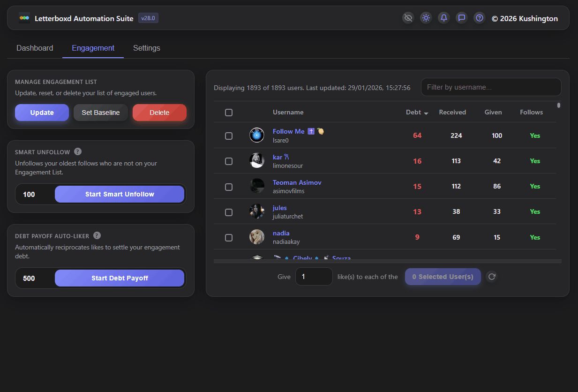Toggle the privacy eye-slash icon
The height and width of the screenshot is (392, 578).
pyautogui.click(x=408, y=18)
